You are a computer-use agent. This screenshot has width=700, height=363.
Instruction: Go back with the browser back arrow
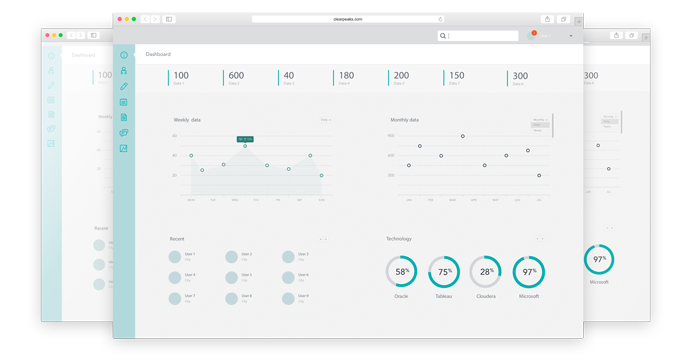click(145, 19)
